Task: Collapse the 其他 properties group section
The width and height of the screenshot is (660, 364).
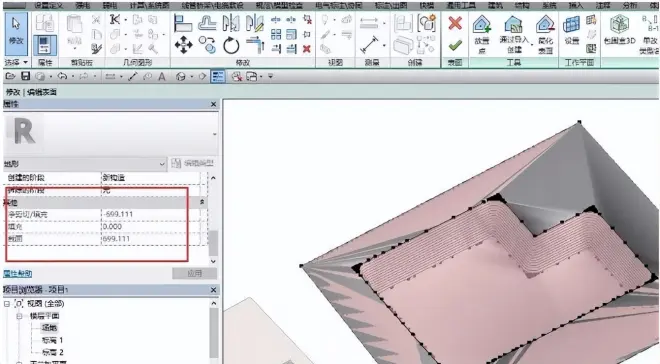Action: pyautogui.click(x=202, y=202)
